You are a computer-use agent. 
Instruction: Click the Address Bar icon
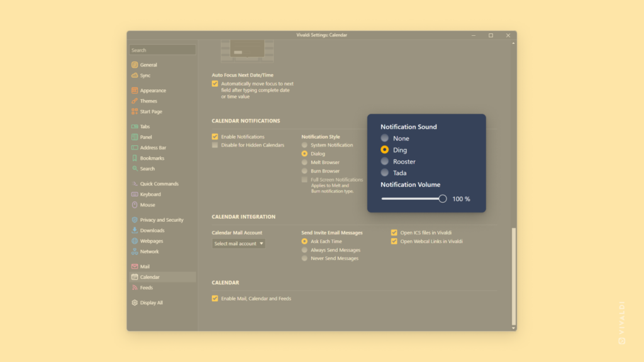[x=135, y=148]
